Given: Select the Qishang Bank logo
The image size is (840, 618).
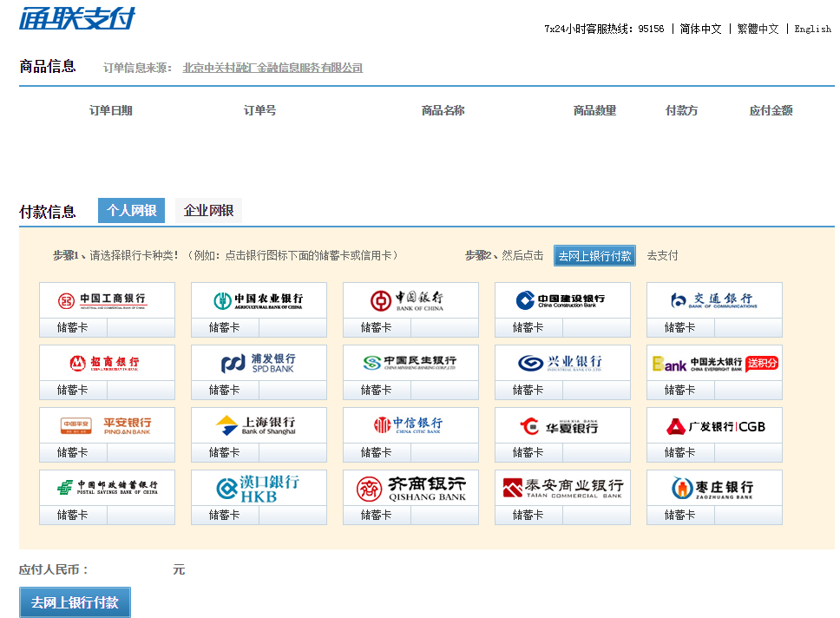Looking at the screenshot, I should pos(410,488).
